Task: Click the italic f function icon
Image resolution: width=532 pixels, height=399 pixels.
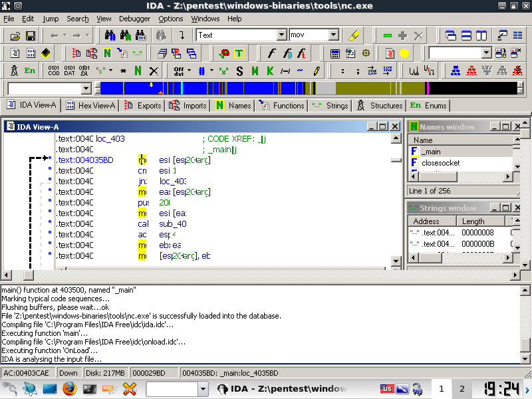Action: pos(271,53)
